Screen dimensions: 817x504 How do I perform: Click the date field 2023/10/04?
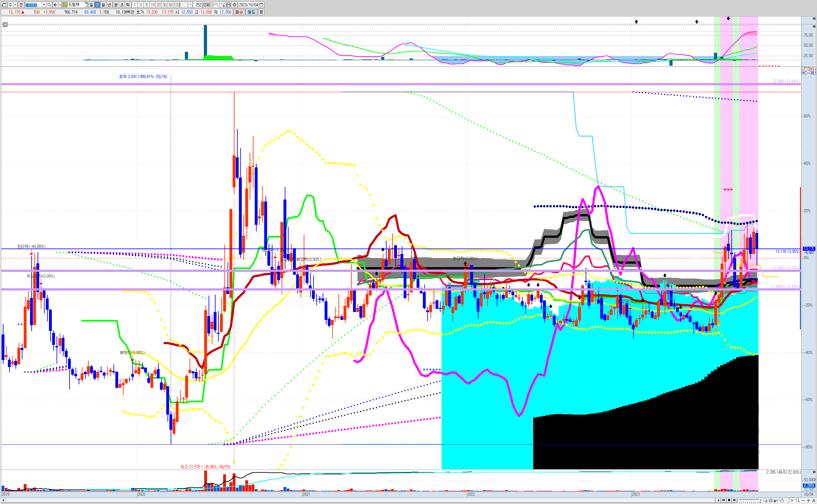tap(248, 5)
